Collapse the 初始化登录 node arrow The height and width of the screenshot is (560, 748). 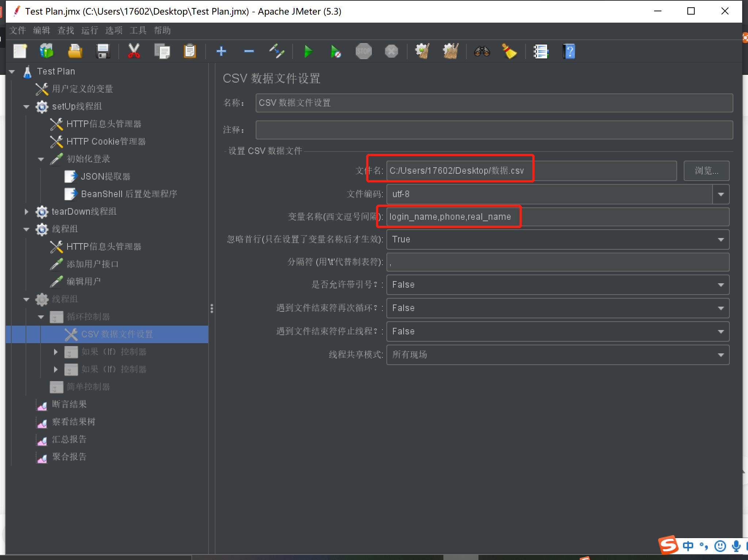coord(41,159)
